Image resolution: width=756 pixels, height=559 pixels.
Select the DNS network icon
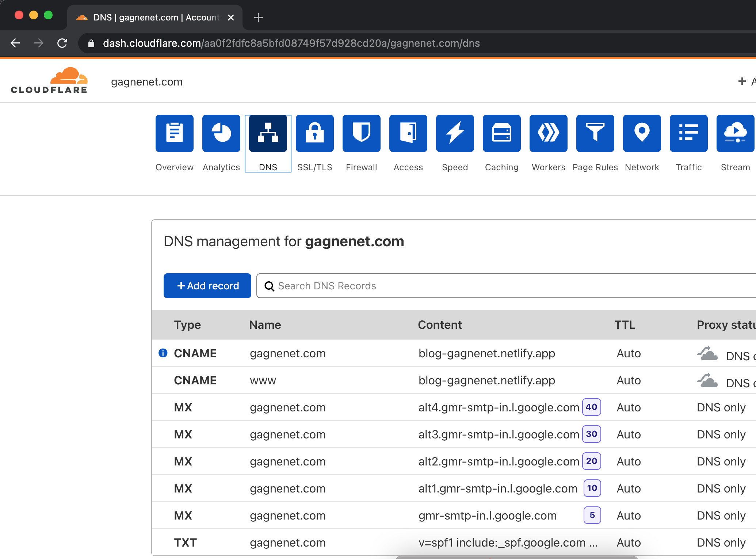(x=268, y=133)
